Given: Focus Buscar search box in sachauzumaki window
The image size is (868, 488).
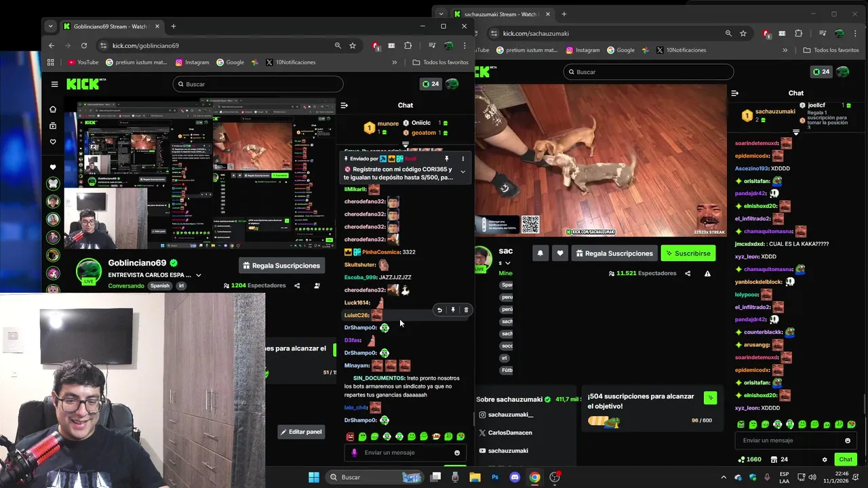Looking at the screenshot, I should (x=648, y=72).
